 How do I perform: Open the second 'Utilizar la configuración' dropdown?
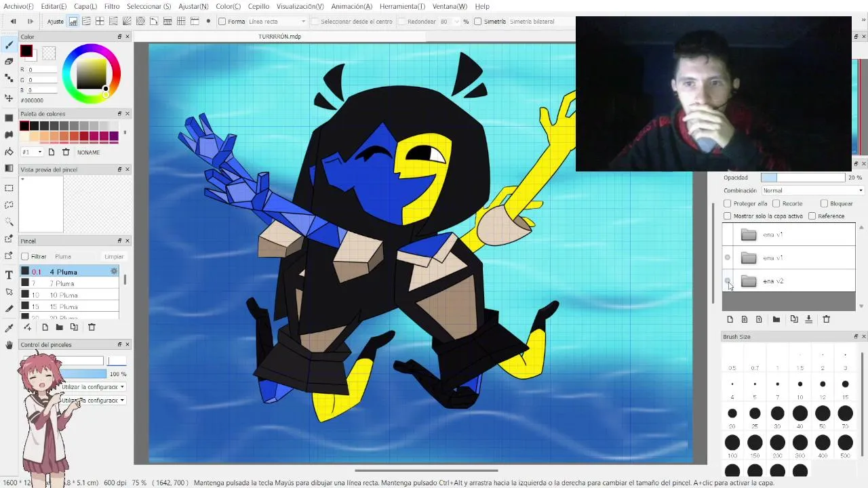click(x=93, y=401)
